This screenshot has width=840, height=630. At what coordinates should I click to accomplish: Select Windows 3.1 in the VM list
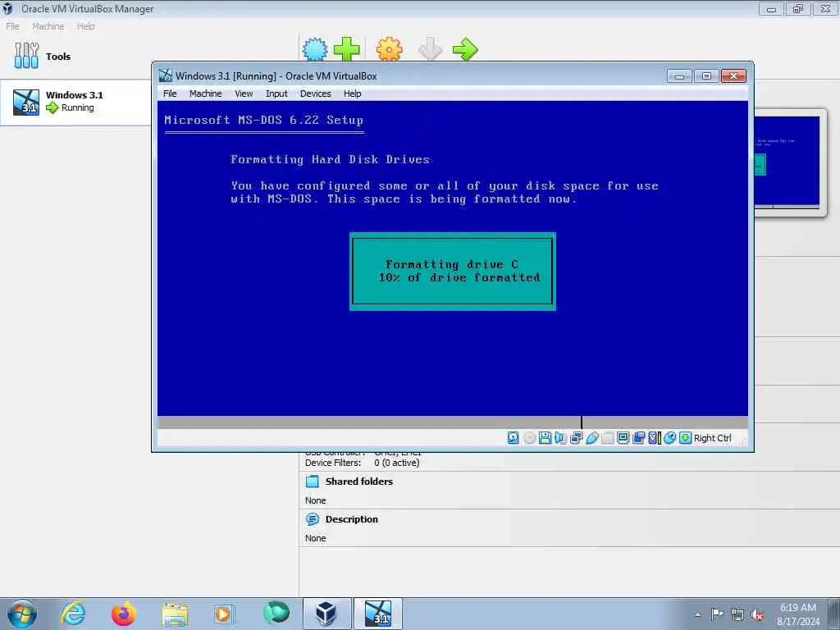[x=75, y=103]
